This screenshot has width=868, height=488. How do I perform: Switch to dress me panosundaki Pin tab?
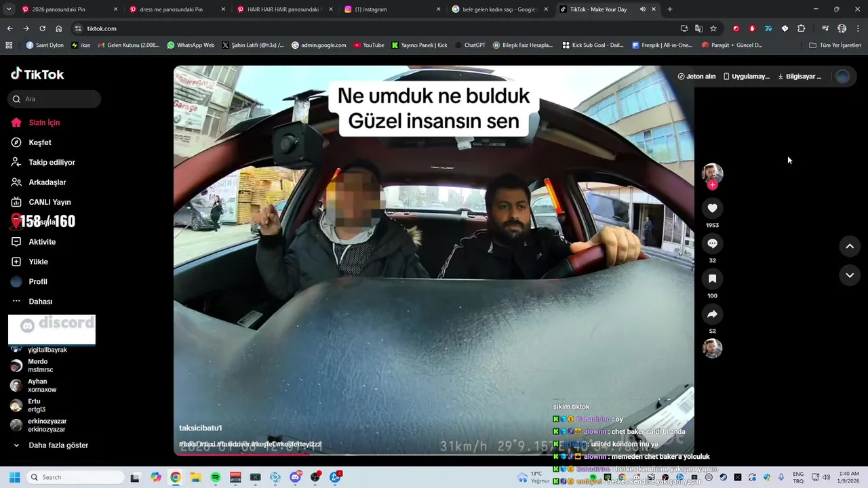tap(171, 9)
